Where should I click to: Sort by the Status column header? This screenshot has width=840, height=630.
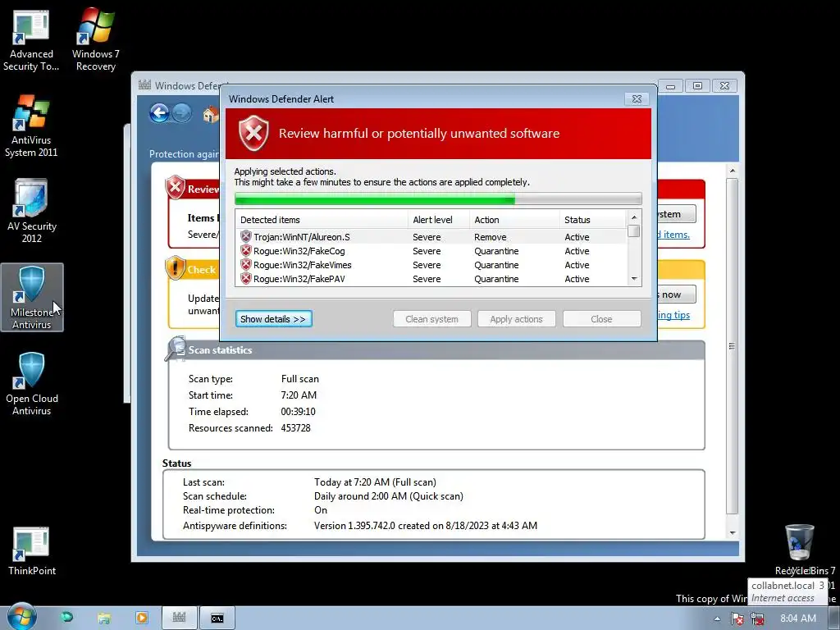coord(592,220)
